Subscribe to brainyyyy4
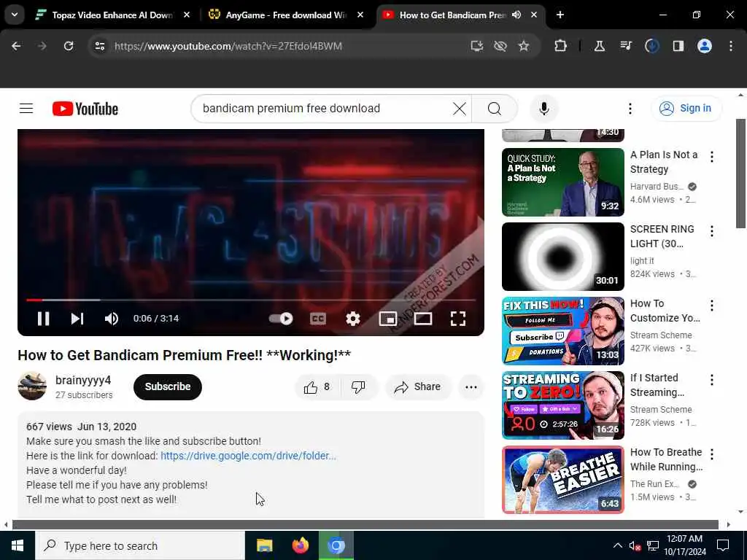Image resolution: width=747 pixels, height=560 pixels. [168, 386]
